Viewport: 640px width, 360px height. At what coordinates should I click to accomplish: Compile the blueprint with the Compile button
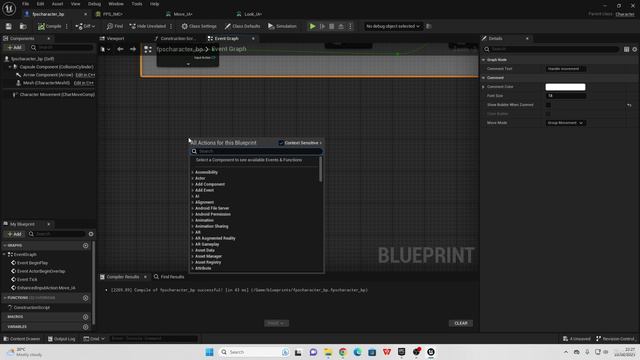point(49,26)
